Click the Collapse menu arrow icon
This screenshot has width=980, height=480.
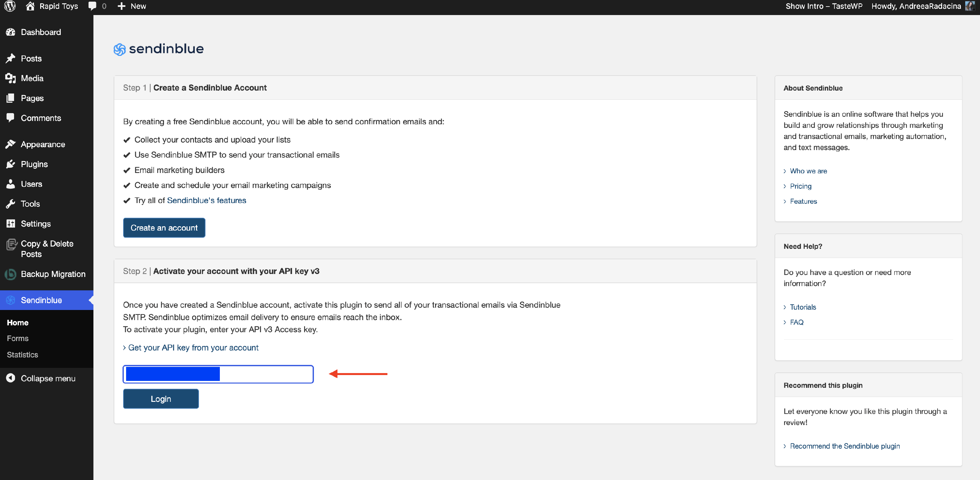[11, 378]
